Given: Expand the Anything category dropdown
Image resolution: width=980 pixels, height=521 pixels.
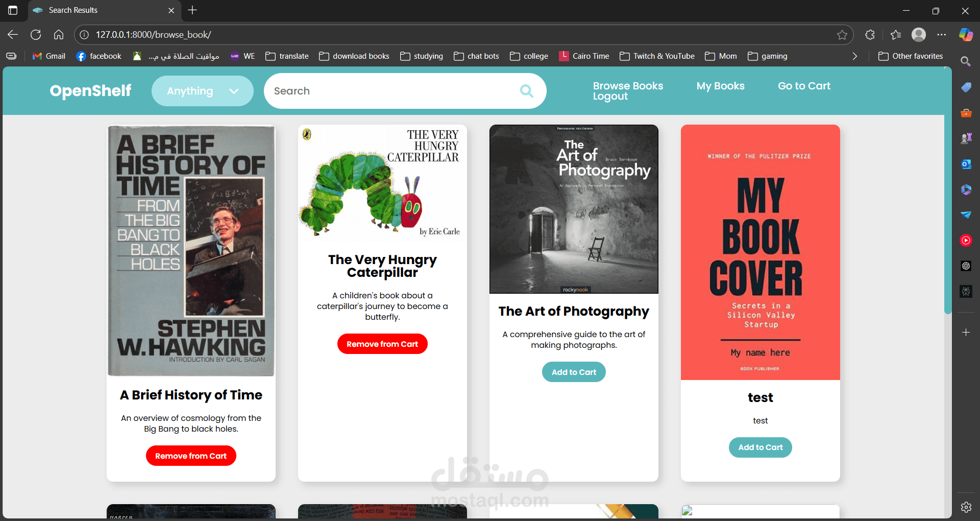Looking at the screenshot, I should pyautogui.click(x=203, y=91).
